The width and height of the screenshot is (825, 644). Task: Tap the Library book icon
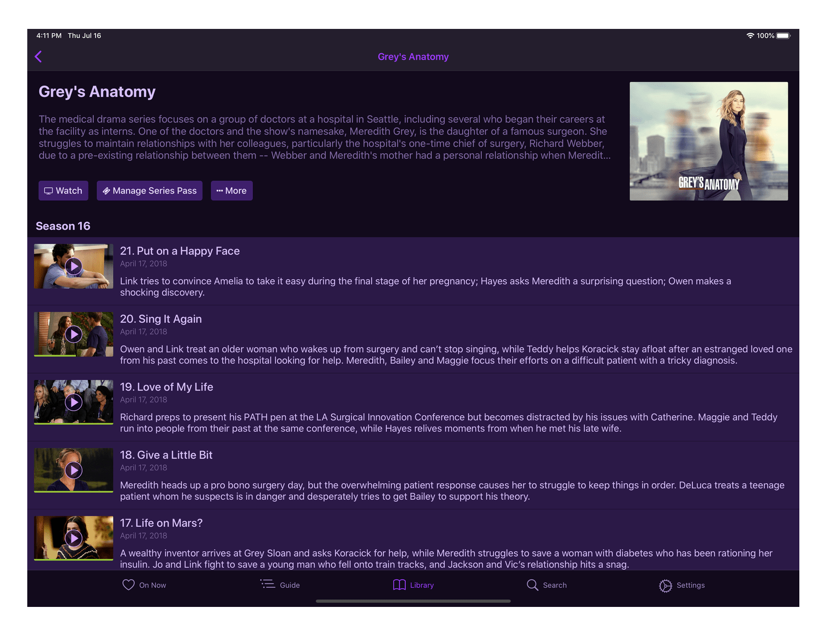[x=399, y=585]
